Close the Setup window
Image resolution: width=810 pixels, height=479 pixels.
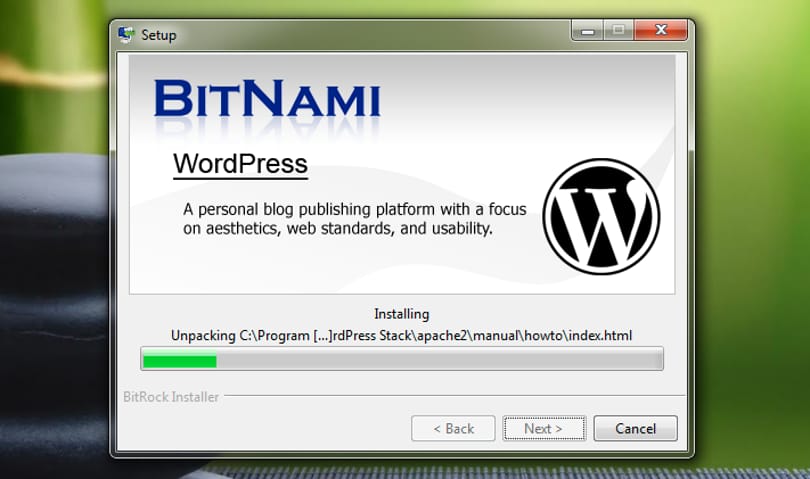(661, 30)
